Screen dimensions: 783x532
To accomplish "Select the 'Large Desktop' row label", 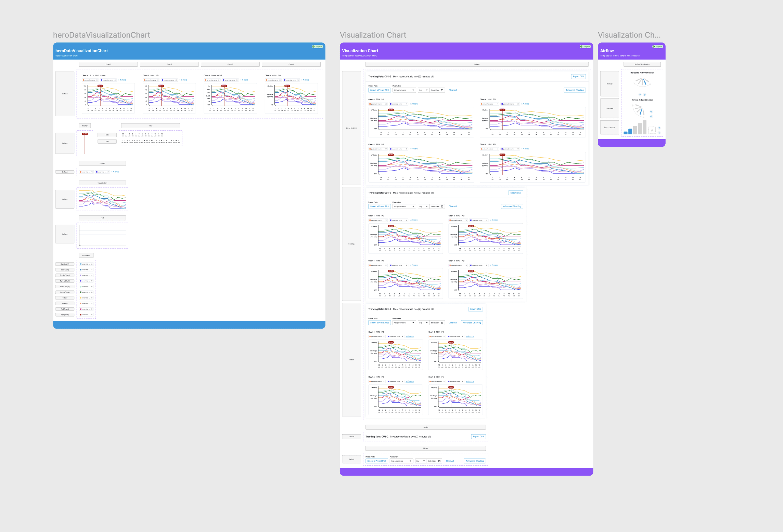I will (x=351, y=128).
